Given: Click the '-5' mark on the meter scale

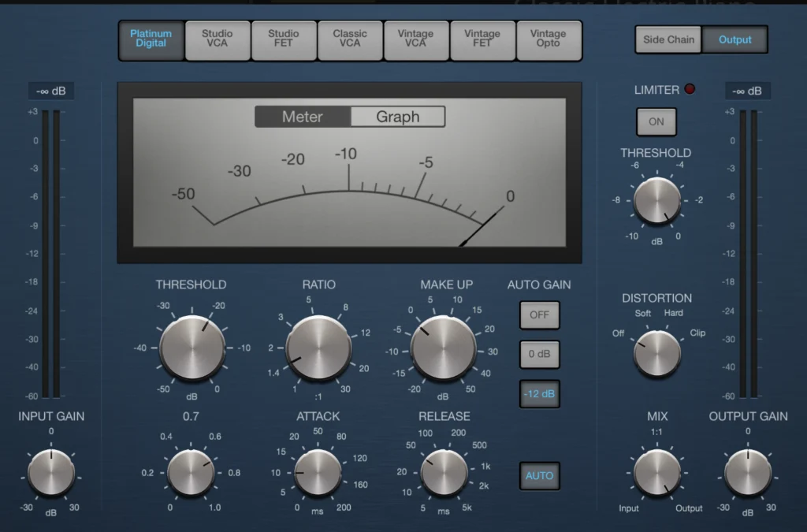Looking at the screenshot, I should click(x=426, y=162).
